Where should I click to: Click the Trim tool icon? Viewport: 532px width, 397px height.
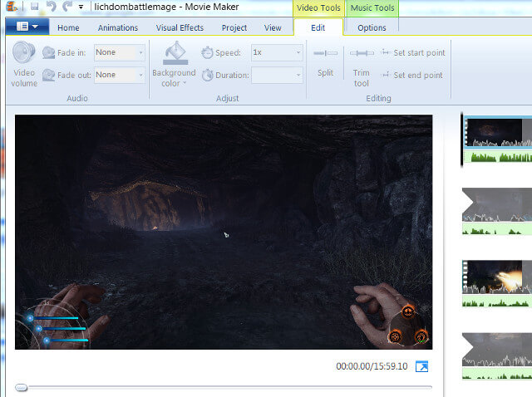362,53
